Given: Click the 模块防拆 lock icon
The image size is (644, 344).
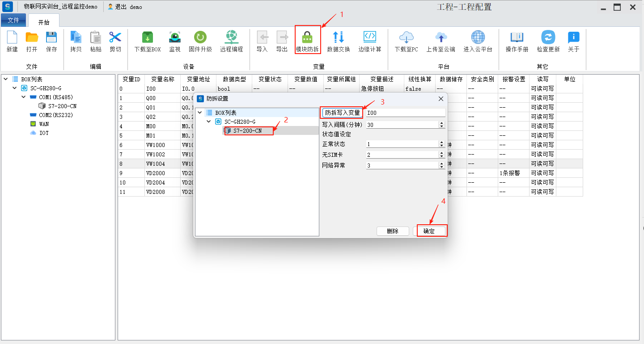Looking at the screenshot, I should [x=307, y=38].
